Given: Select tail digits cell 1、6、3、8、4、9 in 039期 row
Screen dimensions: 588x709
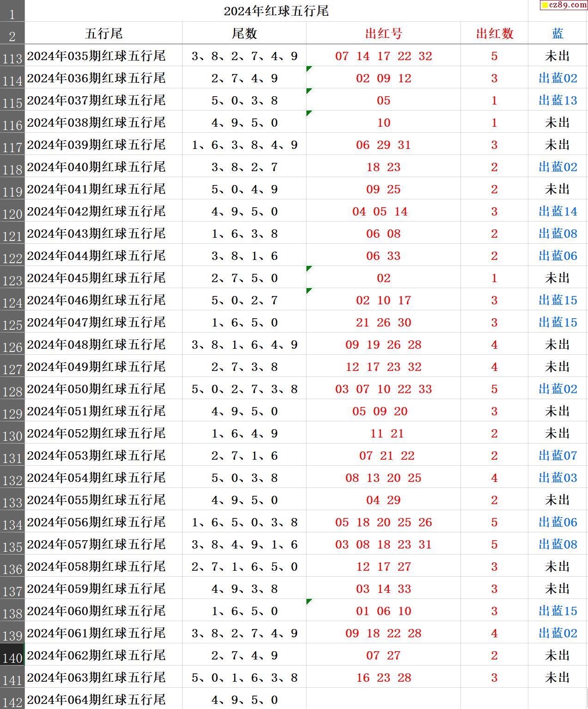Looking at the screenshot, I should (x=244, y=145).
